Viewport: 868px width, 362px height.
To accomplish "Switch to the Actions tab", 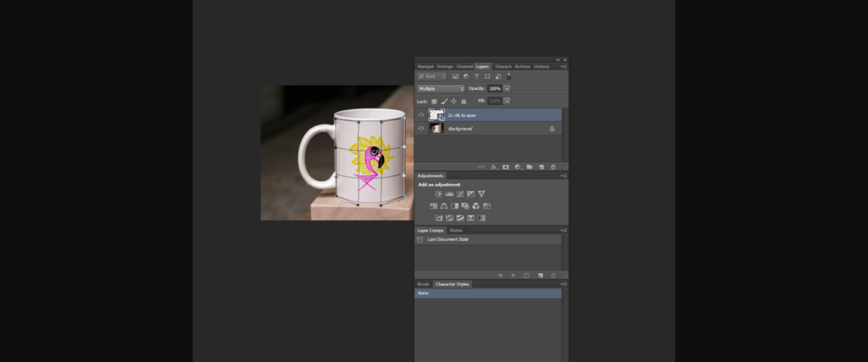I will pyautogui.click(x=522, y=66).
